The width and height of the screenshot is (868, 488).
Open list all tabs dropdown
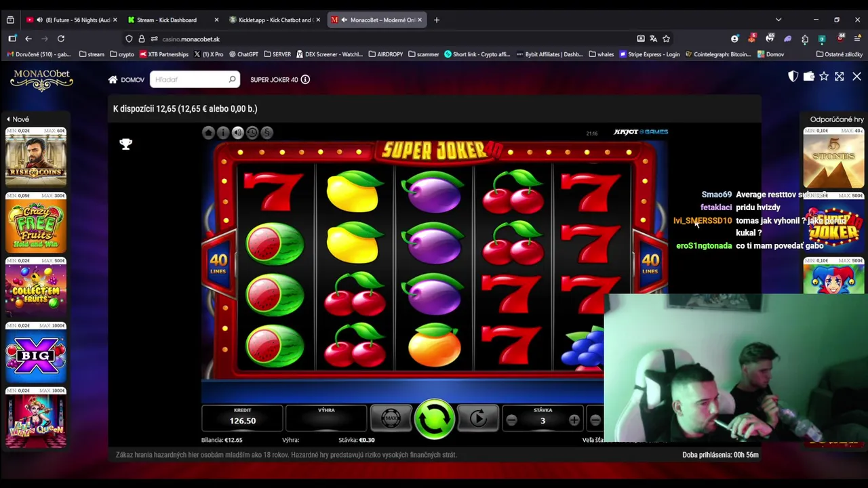click(x=778, y=20)
